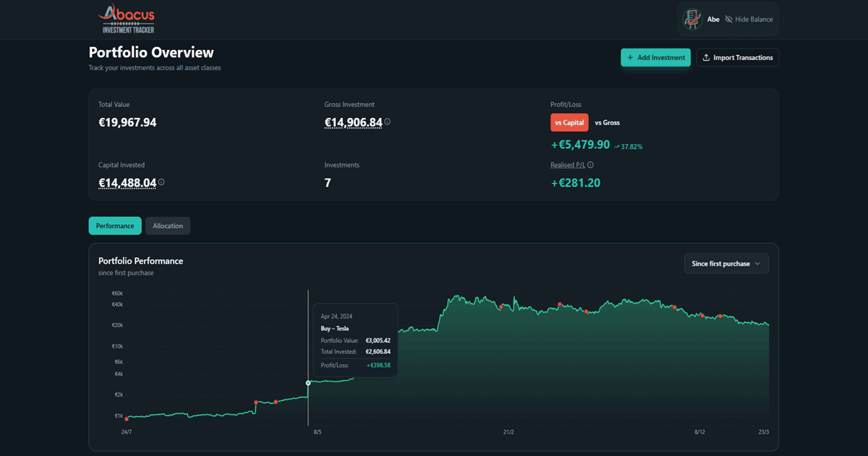Click the Abe username label

pos(713,20)
